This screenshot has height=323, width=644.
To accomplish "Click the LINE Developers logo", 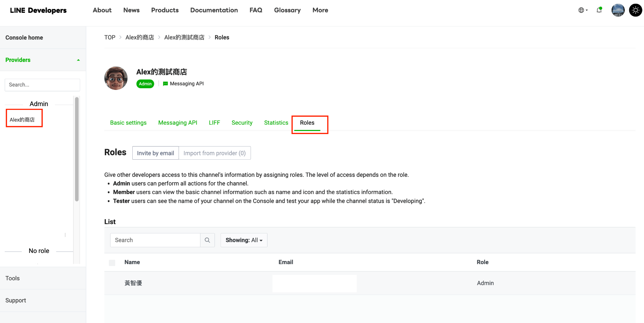I will point(38,10).
